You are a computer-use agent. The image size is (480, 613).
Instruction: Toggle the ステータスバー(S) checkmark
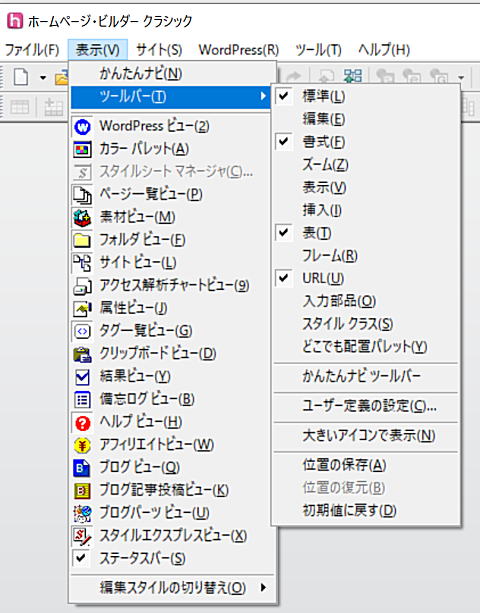81,558
